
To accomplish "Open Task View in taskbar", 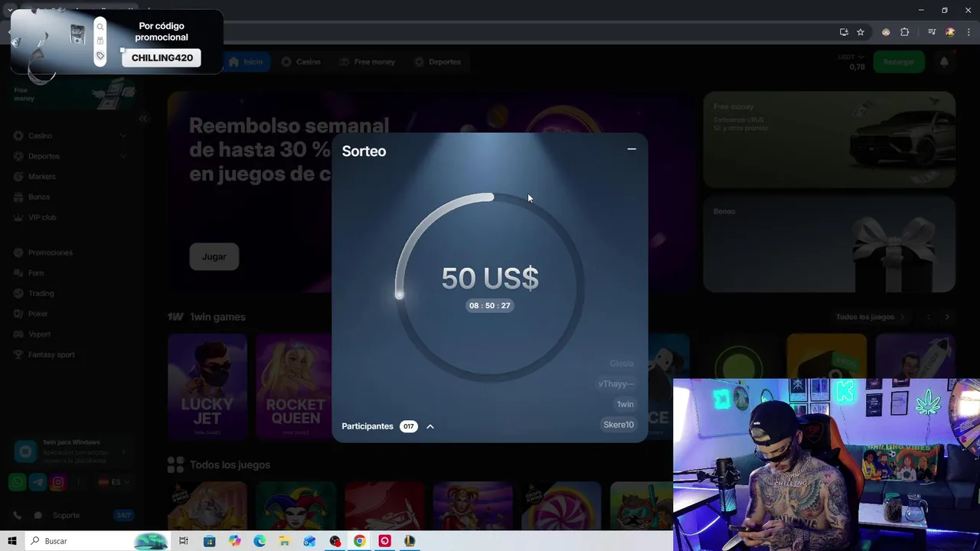I will pos(184,541).
